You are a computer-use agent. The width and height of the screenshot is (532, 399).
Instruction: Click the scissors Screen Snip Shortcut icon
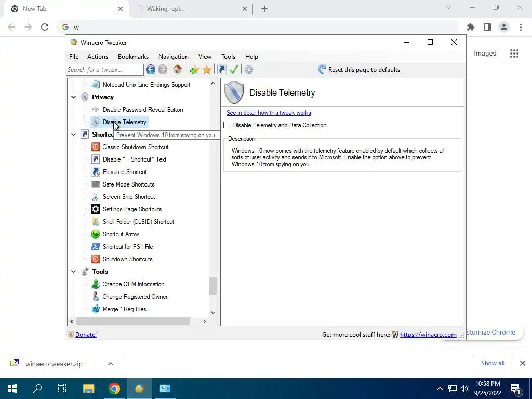96,197
